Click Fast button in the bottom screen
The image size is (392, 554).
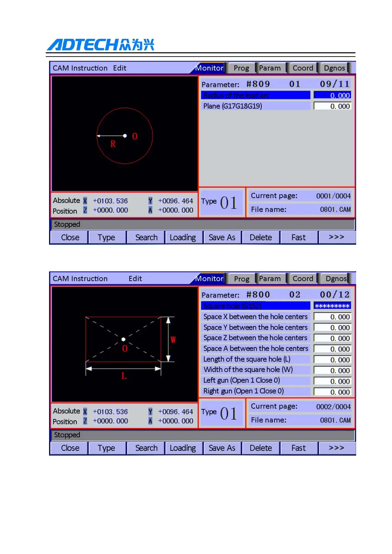[299, 448]
